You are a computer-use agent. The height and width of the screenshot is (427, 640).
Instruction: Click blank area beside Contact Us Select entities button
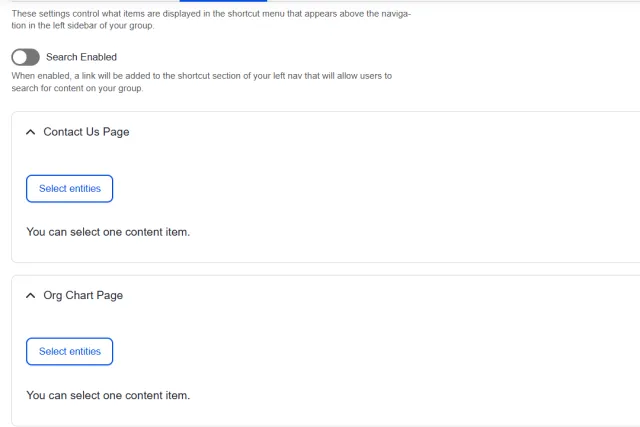point(350,188)
